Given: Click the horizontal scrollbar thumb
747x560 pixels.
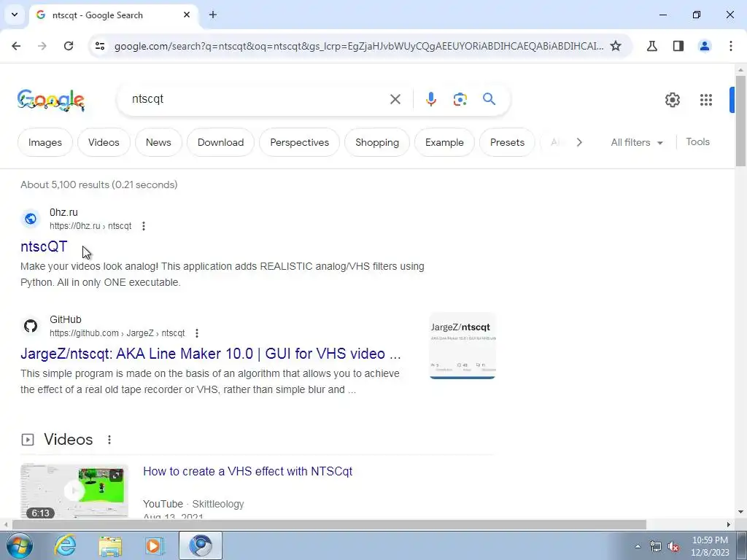Looking at the screenshot, I should click(x=329, y=524).
